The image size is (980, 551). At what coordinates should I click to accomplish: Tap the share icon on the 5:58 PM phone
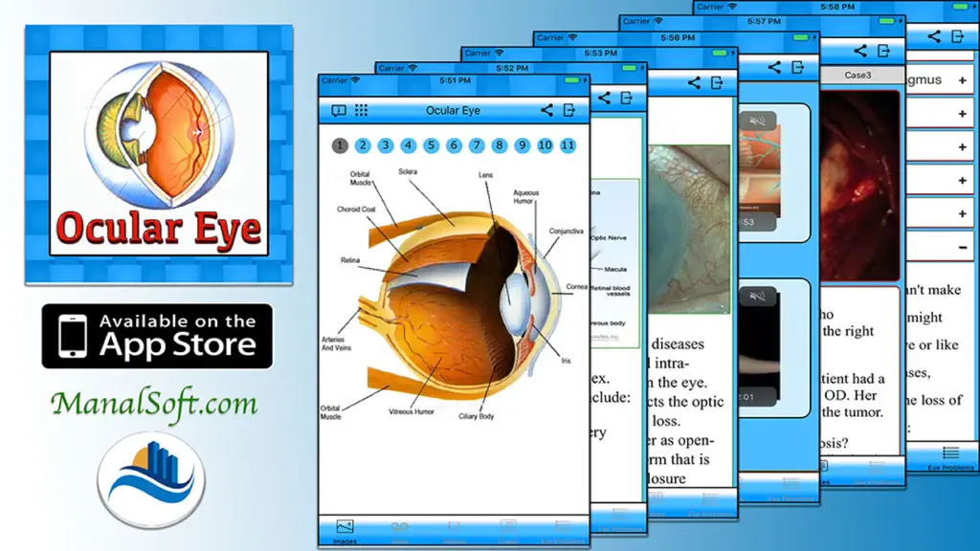(934, 36)
